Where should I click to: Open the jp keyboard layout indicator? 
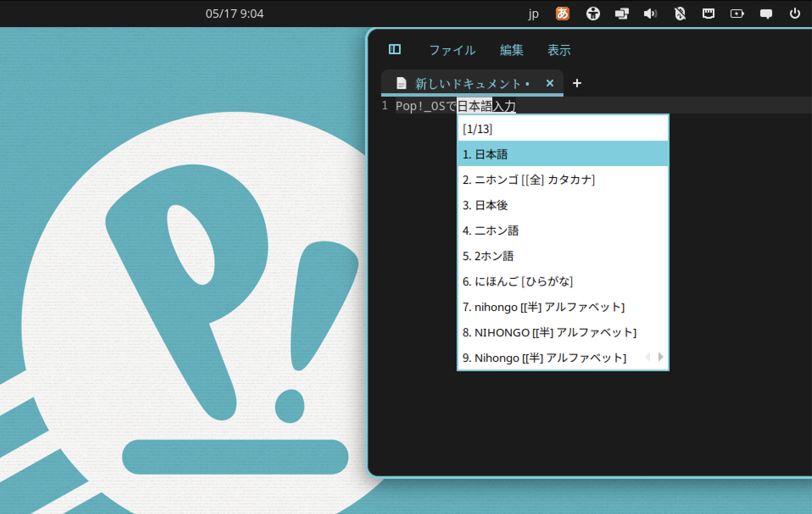533,14
